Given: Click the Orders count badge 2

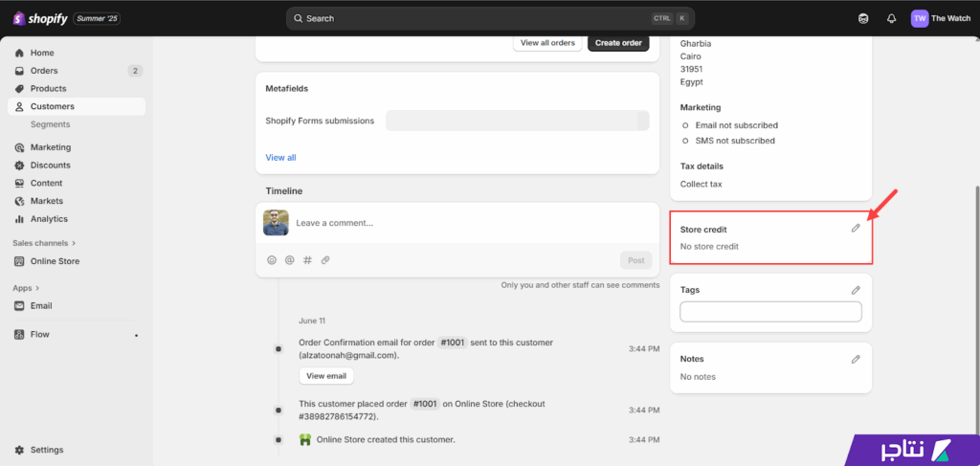Looking at the screenshot, I should 135,71.
